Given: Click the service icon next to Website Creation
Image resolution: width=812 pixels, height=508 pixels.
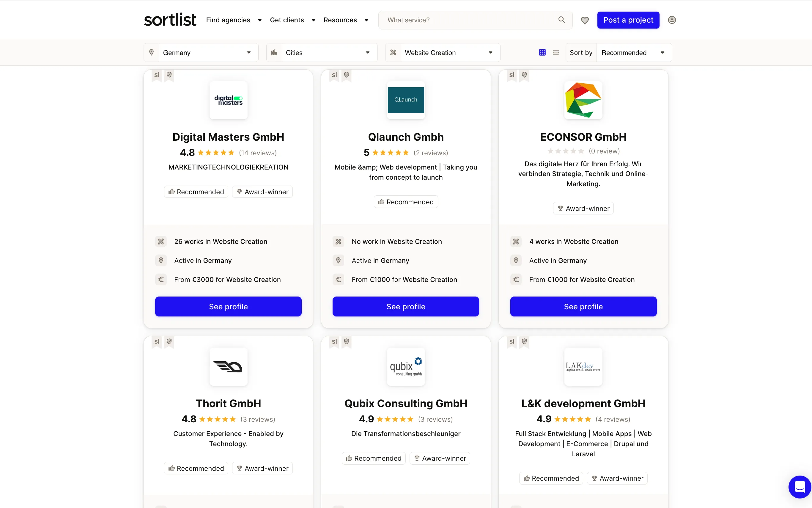Looking at the screenshot, I should click(393, 52).
